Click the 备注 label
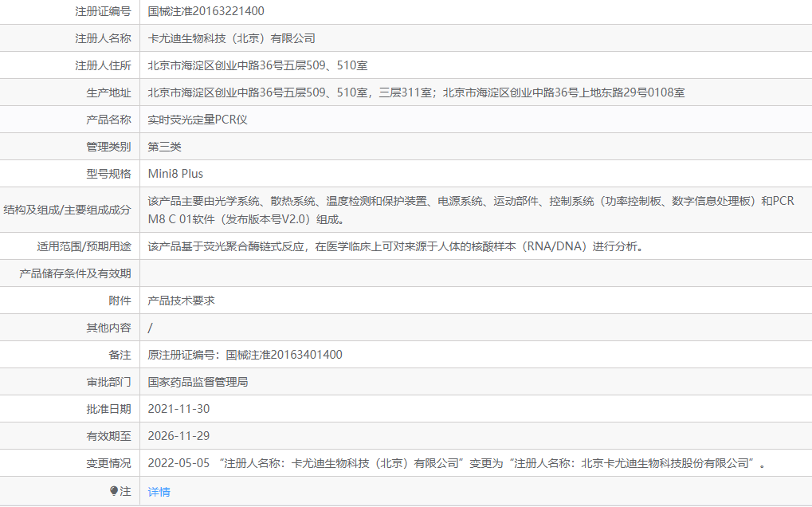Screen dimensions: 812x507 coord(120,355)
